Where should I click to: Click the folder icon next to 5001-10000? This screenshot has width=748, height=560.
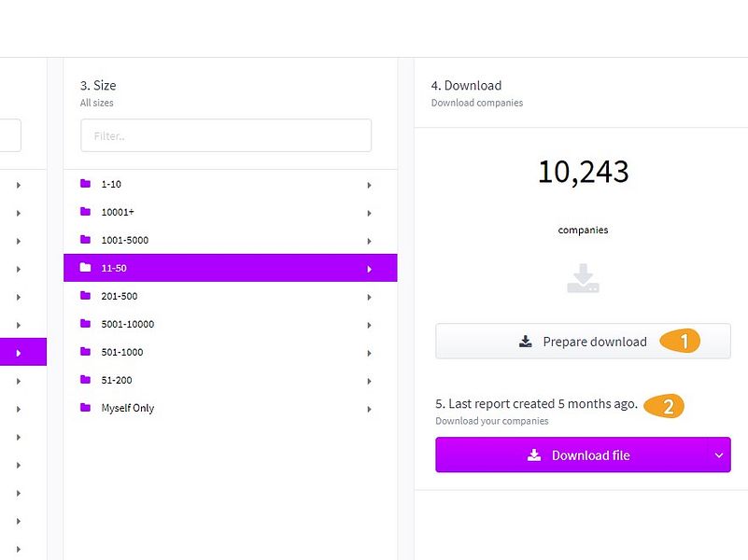(x=85, y=324)
